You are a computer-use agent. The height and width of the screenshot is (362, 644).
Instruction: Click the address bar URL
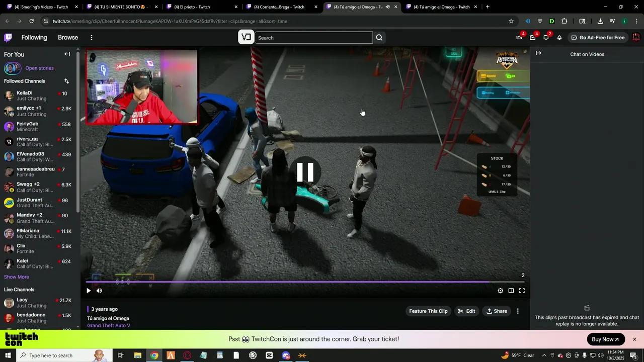pos(170,21)
